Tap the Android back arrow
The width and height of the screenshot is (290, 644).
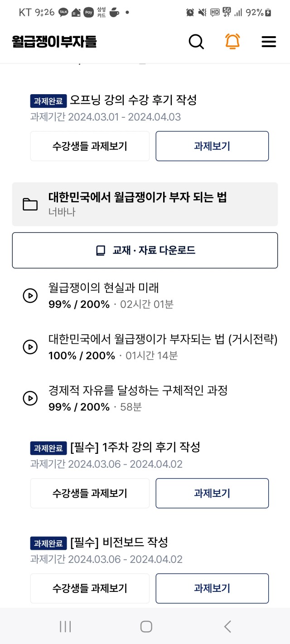coord(227,626)
